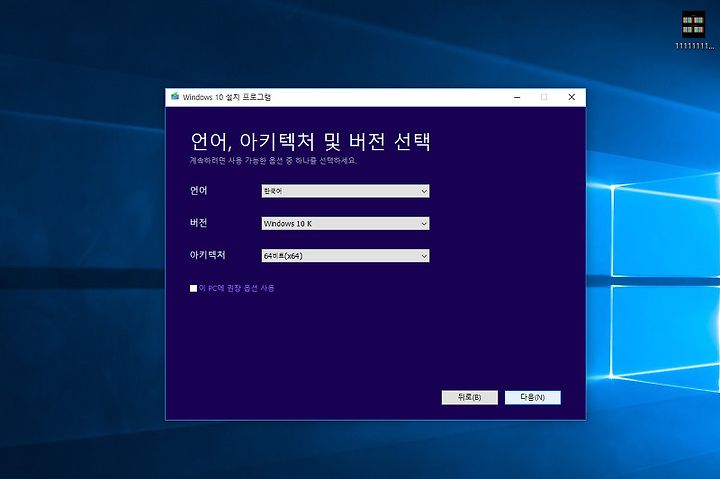Click the window title 'Windows 10 설치 프로그램'

tap(227, 97)
